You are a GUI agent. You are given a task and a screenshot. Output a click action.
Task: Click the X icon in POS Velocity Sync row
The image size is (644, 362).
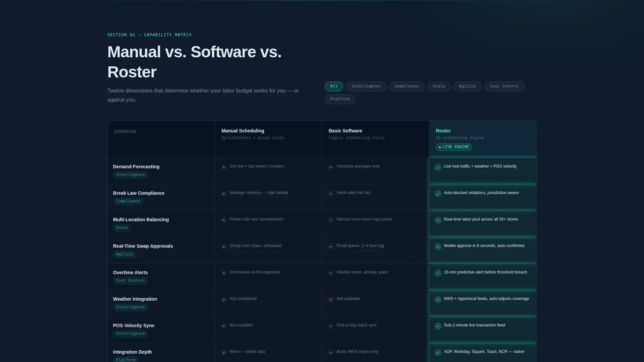coord(224,326)
